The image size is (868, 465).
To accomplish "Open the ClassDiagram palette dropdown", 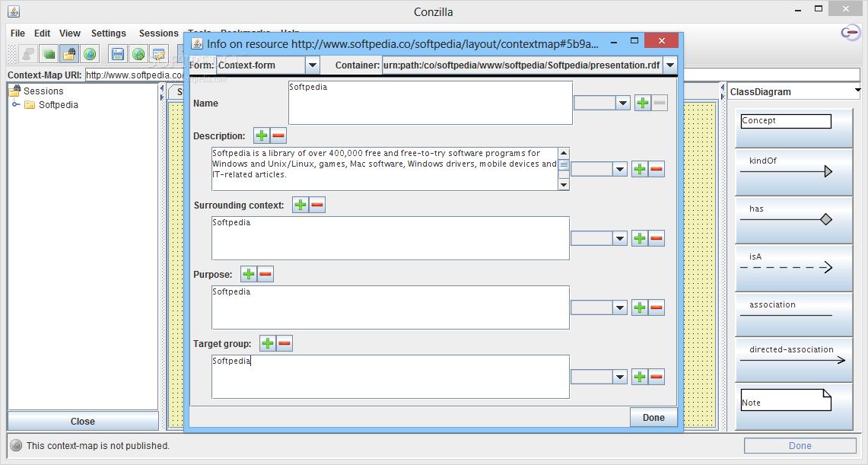I will (795, 91).
